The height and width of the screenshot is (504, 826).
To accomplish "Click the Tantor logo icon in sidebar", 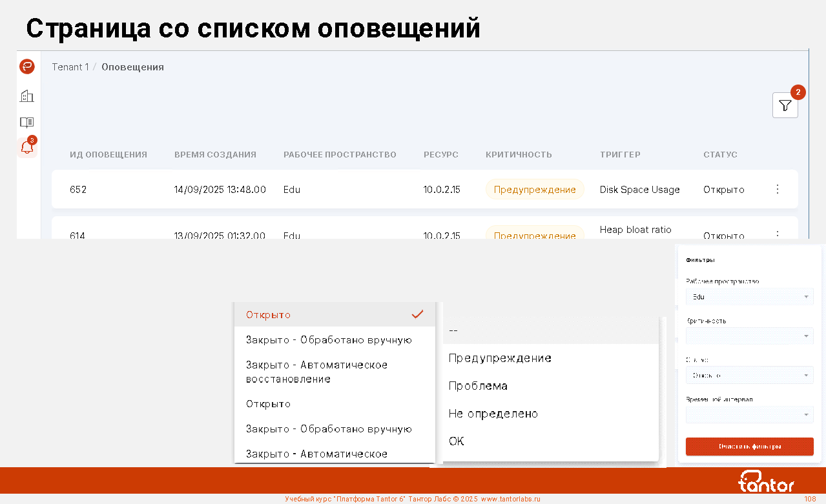I will [27, 66].
